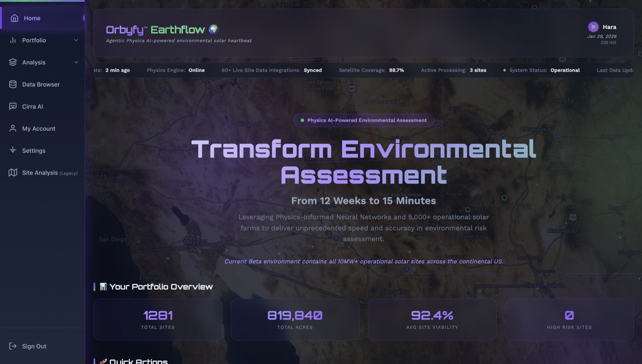Click the Physics AI-Powered Environmental Assessment badge
The height and width of the screenshot is (364, 642).
pyautogui.click(x=365, y=120)
